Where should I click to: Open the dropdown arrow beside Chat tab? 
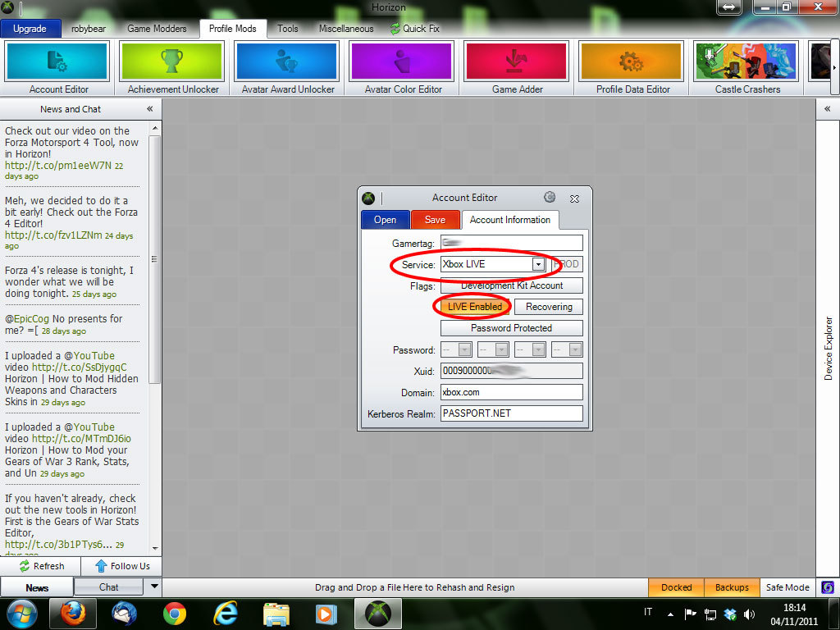154,586
